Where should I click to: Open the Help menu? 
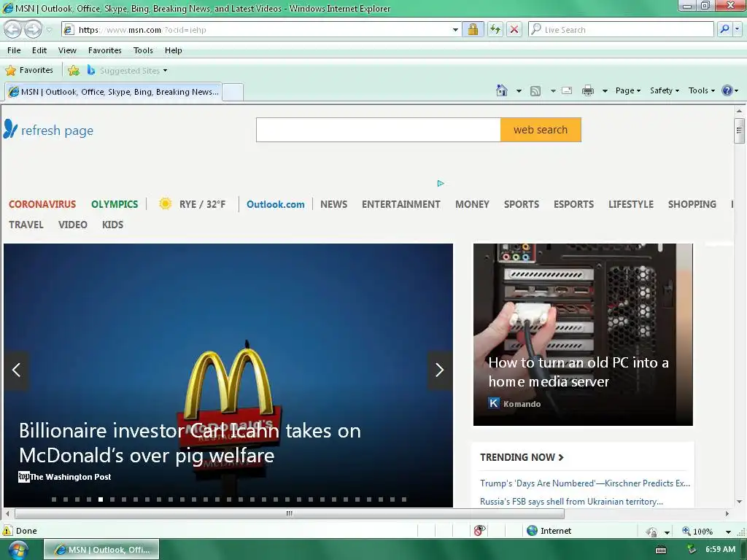pyautogui.click(x=174, y=50)
